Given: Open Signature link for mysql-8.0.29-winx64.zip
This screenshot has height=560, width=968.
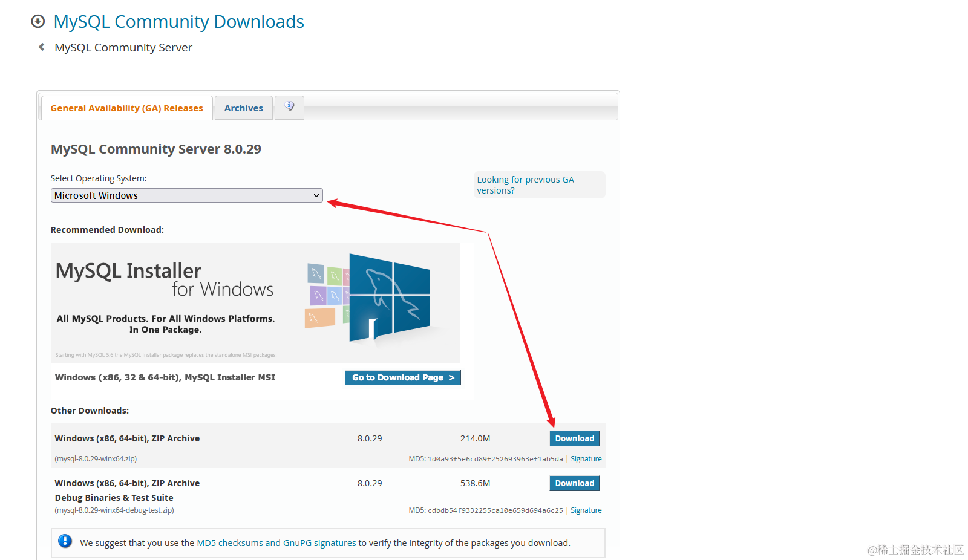Looking at the screenshot, I should click(x=586, y=459).
